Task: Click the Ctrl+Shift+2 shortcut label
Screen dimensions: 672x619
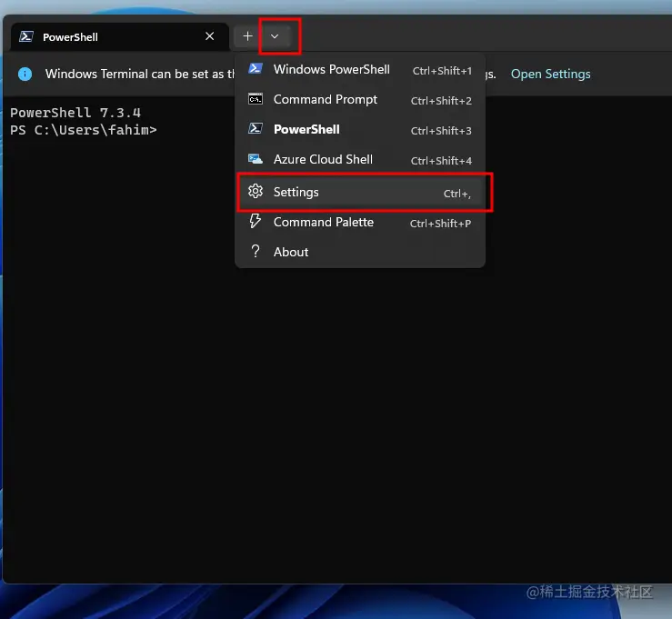Action: point(441,101)
